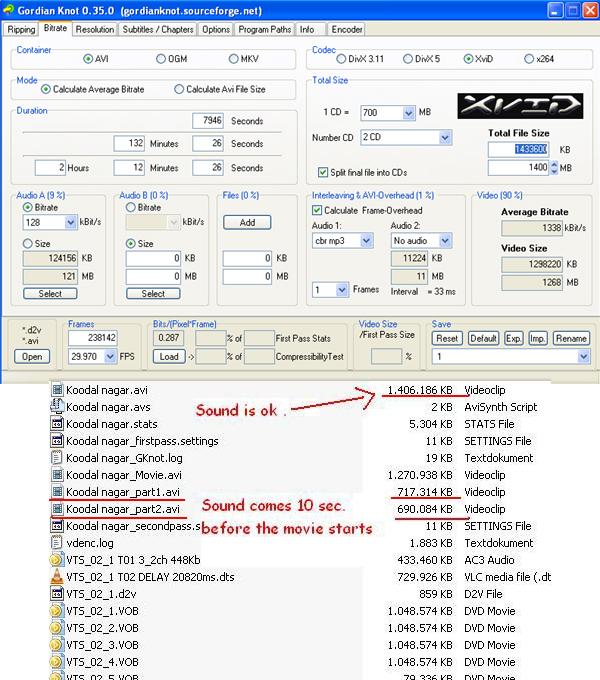Click the Default button in Save
Screen dimensions: 600x680
click(x=483, y=338)
